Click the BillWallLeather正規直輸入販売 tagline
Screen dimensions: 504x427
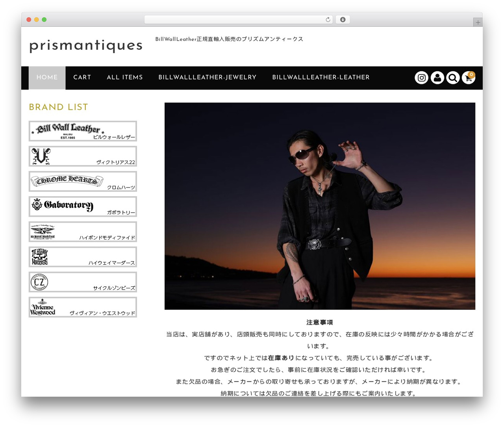tap(229, 39)
